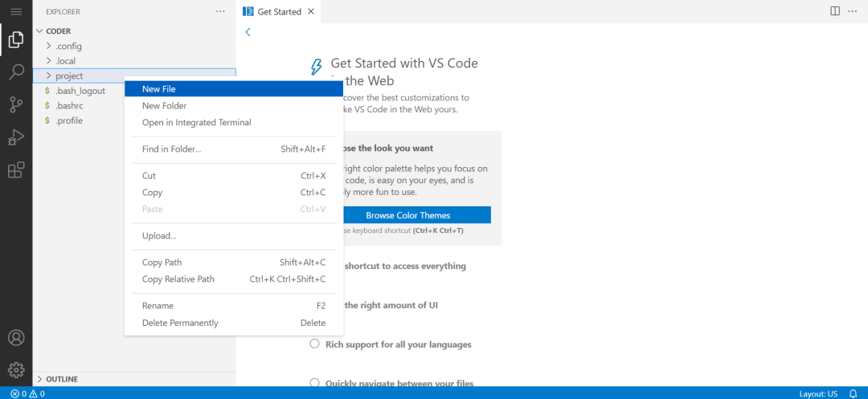Viewport: 868px width, 399px height.
Task: Select Copy Relative Path entry
Action: tap(234, 279)
